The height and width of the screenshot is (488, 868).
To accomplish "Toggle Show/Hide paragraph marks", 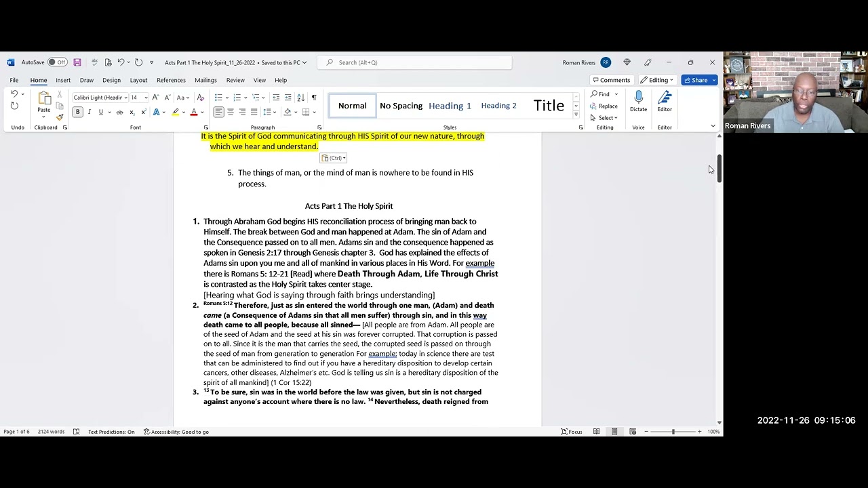I will [313, 98].
